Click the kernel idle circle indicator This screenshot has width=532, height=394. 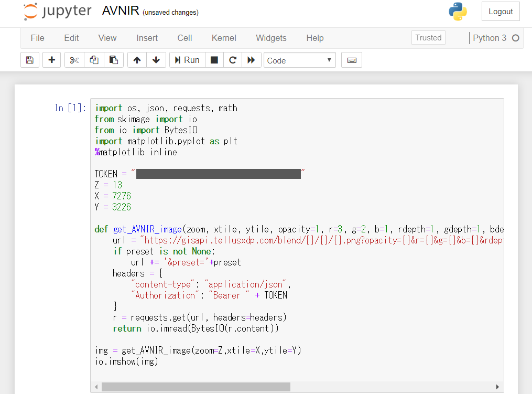coord(516,38)
